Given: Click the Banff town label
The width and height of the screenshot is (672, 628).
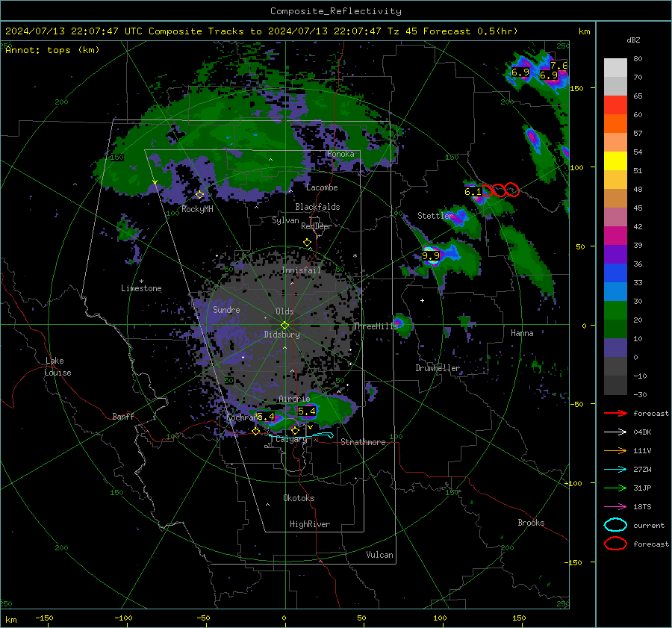Looking at the screenshot, I should pyautogui.click(x=123, y=416).
